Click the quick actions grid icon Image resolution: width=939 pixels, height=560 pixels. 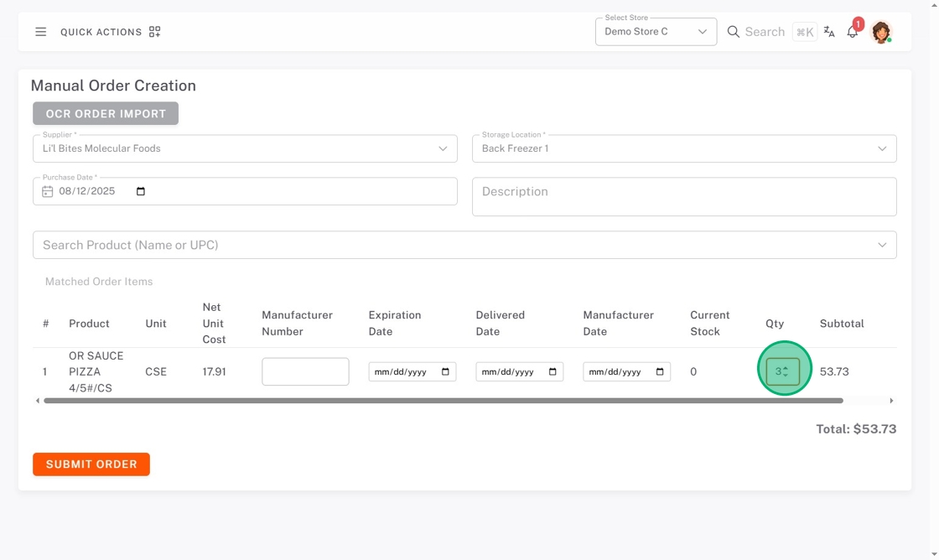tap(154, 32)
